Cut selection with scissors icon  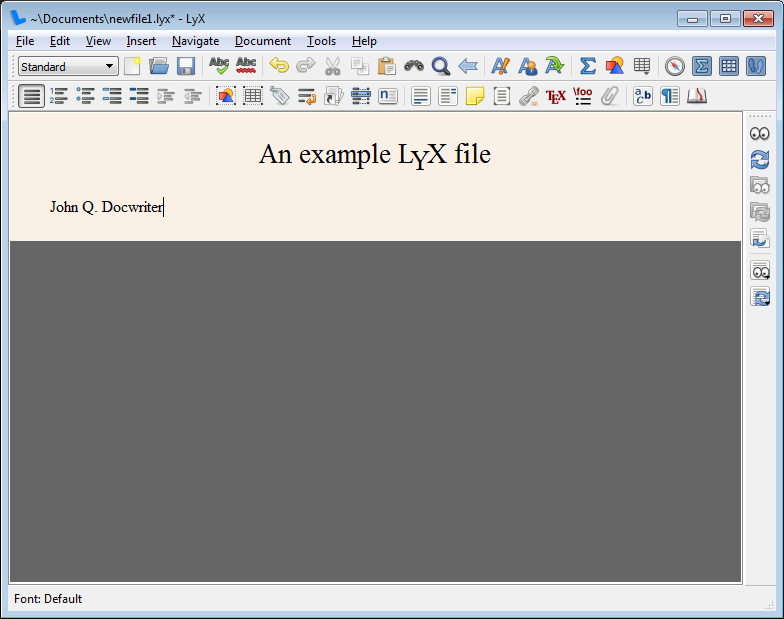[x=332, y=66]
